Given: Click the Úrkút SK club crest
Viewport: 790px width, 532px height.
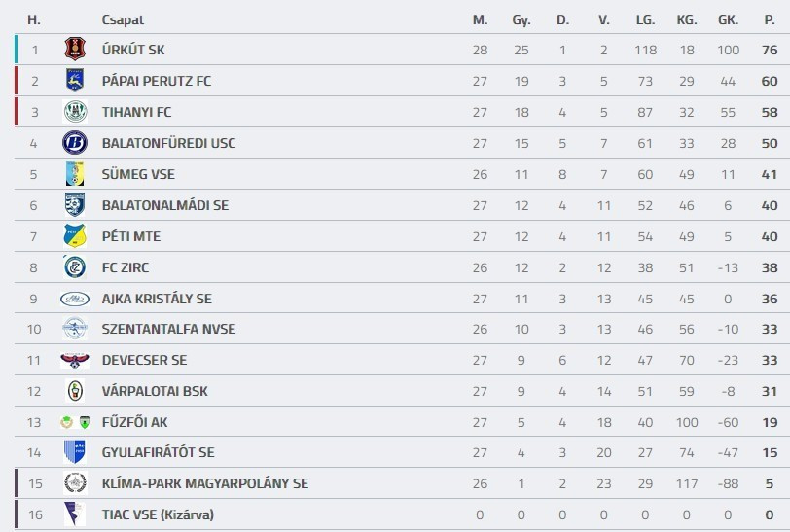Looking at the screenshot, I should [75, 50].
